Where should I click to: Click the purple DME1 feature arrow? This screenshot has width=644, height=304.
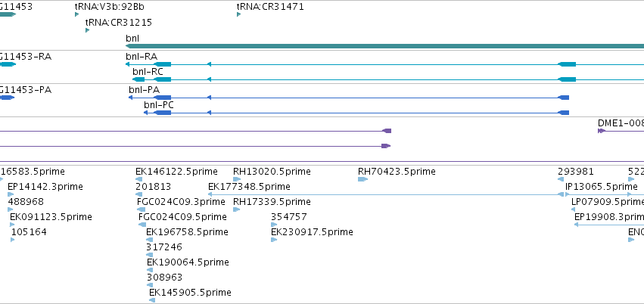click(602, 131)
